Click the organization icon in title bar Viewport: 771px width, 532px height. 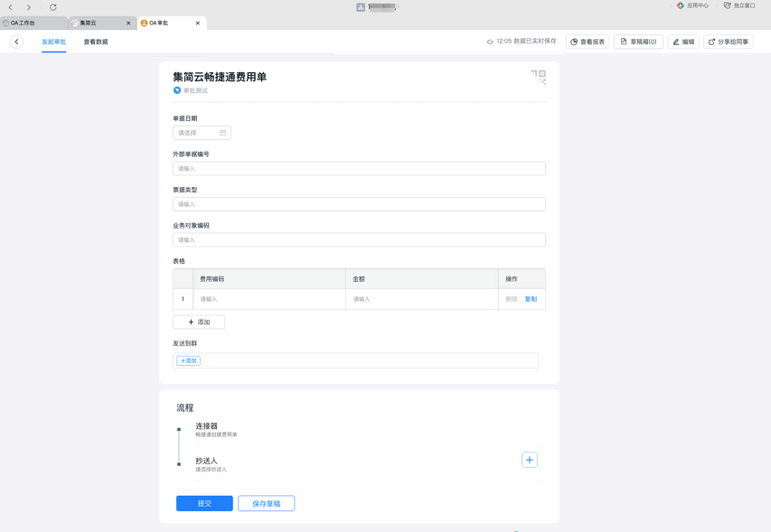pyautogui.click(x=361, y=7)
